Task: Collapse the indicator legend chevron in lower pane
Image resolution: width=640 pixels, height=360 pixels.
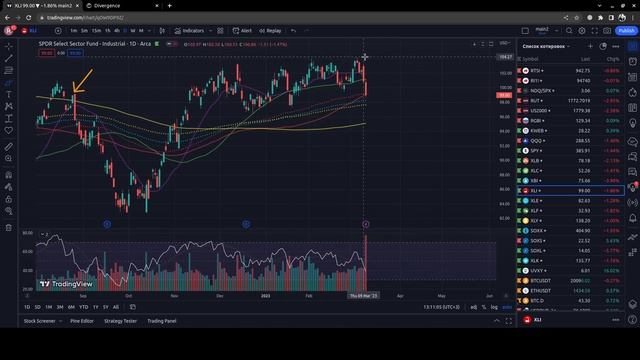Action: pos(43,234)
